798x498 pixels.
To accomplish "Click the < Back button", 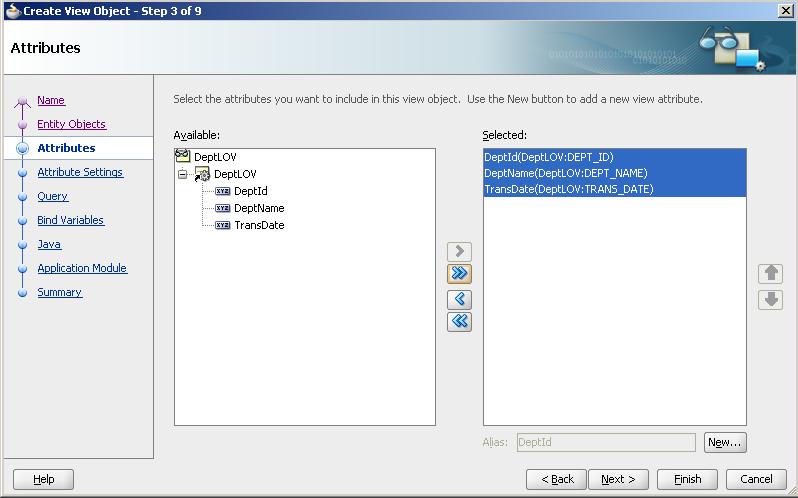I will pos(556,479).
